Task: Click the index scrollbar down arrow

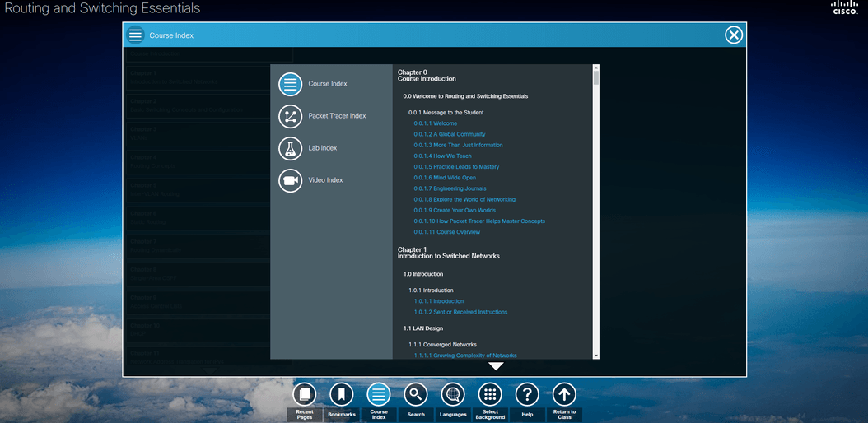Action: [x=596, y=356]
